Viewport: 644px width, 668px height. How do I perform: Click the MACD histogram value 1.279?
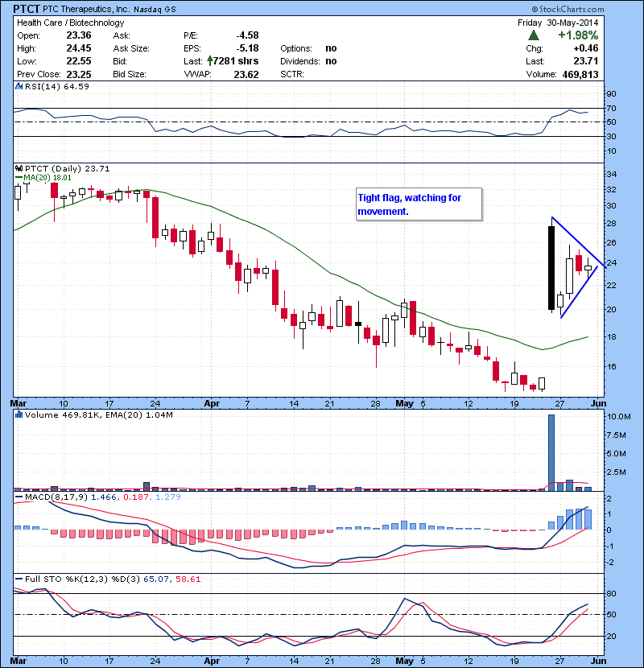(x=168, y=497)
